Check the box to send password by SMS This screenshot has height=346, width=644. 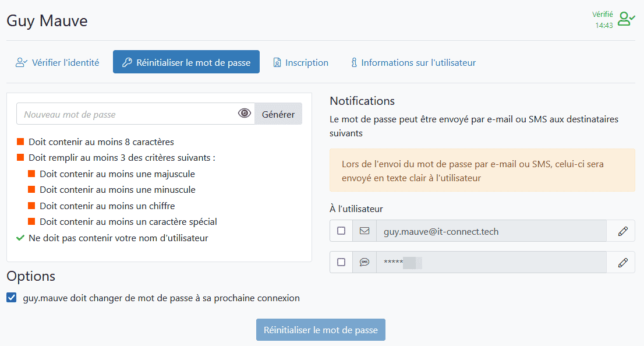coord(341,262)
